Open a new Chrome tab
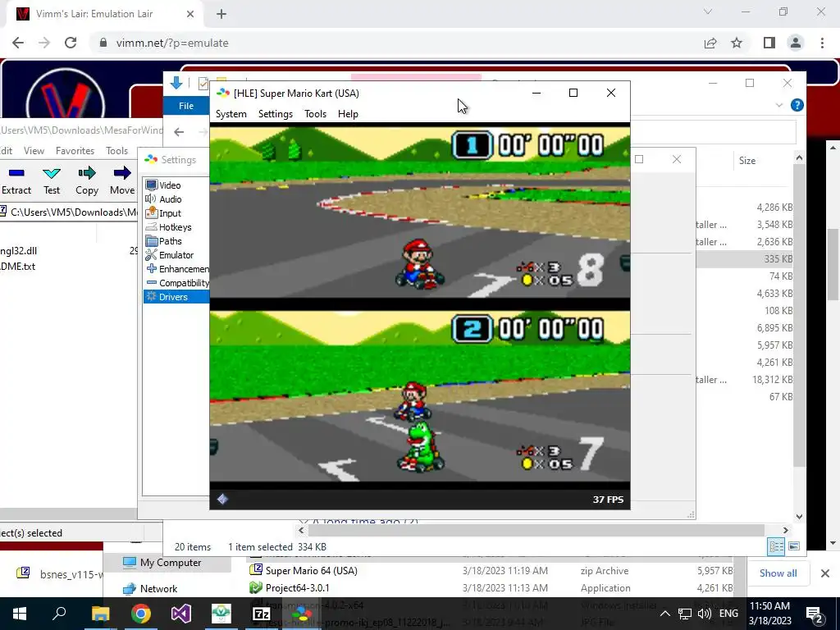 (x=221, y=14)
